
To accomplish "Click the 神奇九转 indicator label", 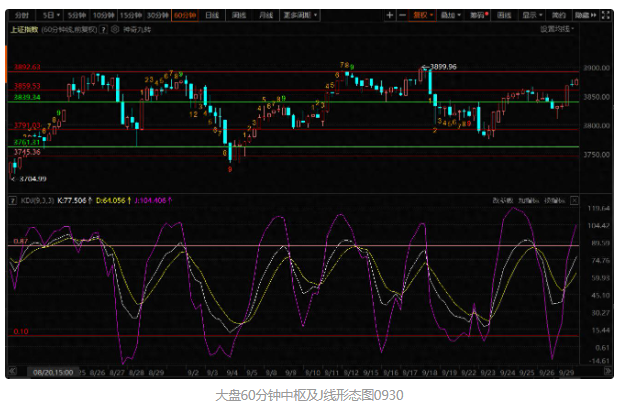I will (133, 29).
